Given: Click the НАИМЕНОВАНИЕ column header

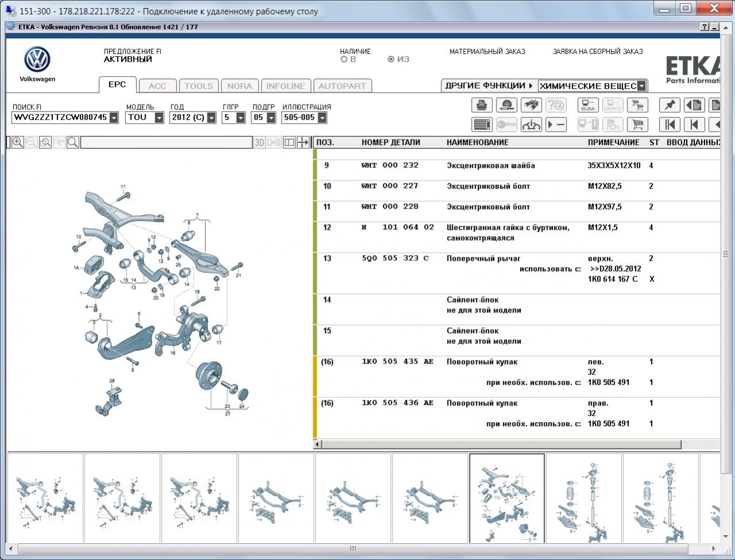Looking at the screenshot, I should (478, 142).
